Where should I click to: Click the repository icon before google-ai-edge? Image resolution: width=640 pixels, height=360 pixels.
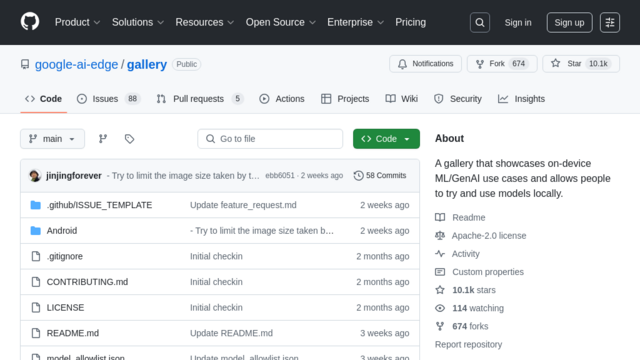point(25,64)
